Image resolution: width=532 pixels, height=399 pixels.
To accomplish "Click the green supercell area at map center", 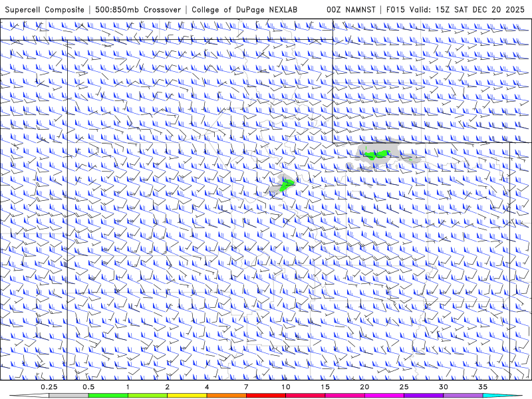I will (x=286, y=185).
